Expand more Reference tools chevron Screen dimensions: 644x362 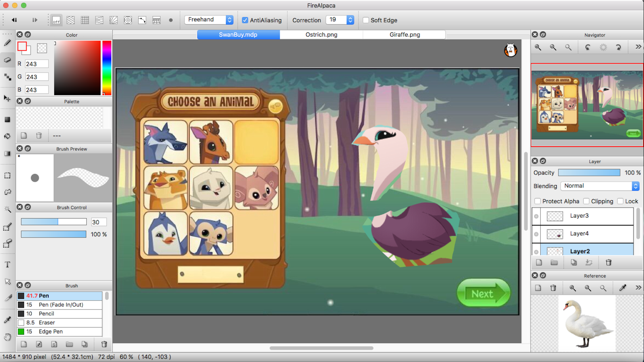638,288
